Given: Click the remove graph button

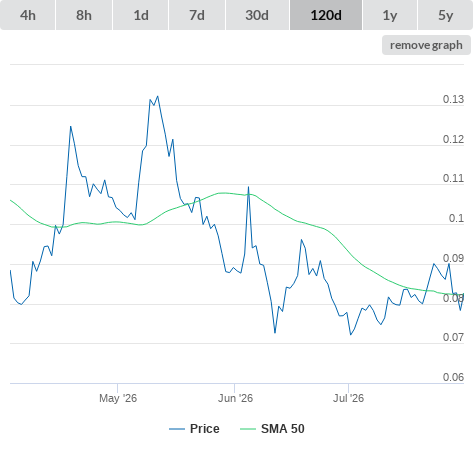Looking at the screenshot, I should tap(426, 45).
